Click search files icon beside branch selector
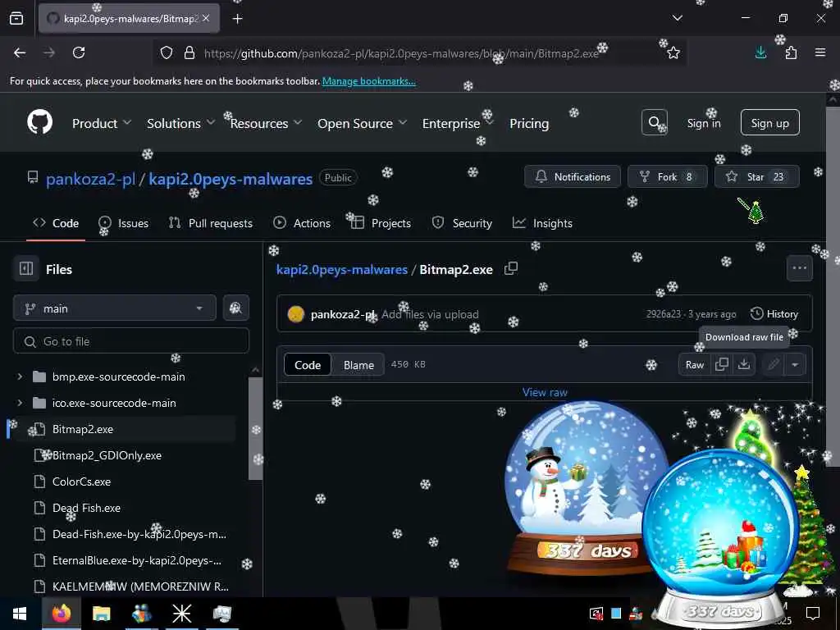840x630 pixels. 235,308
